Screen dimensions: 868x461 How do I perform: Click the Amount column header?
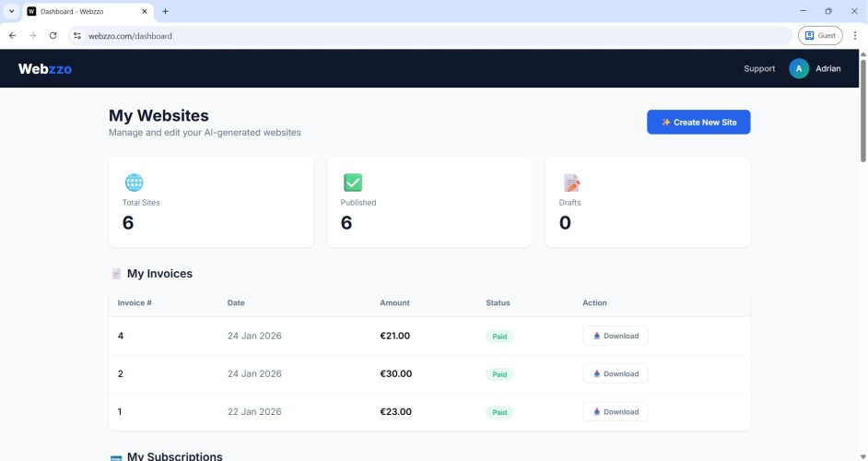point(394,302)
